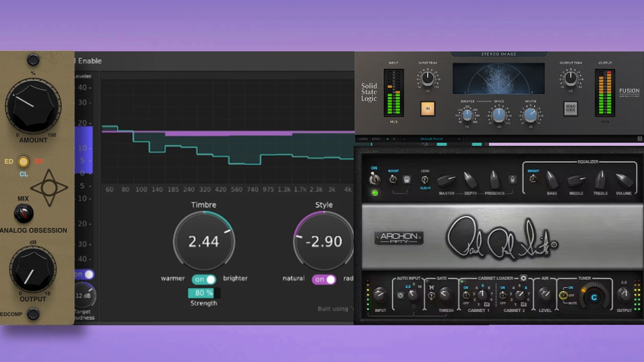The image size is (644, 362).
Task: Adjust the CABINET 2 selector knob
Action: click(520, 295)
